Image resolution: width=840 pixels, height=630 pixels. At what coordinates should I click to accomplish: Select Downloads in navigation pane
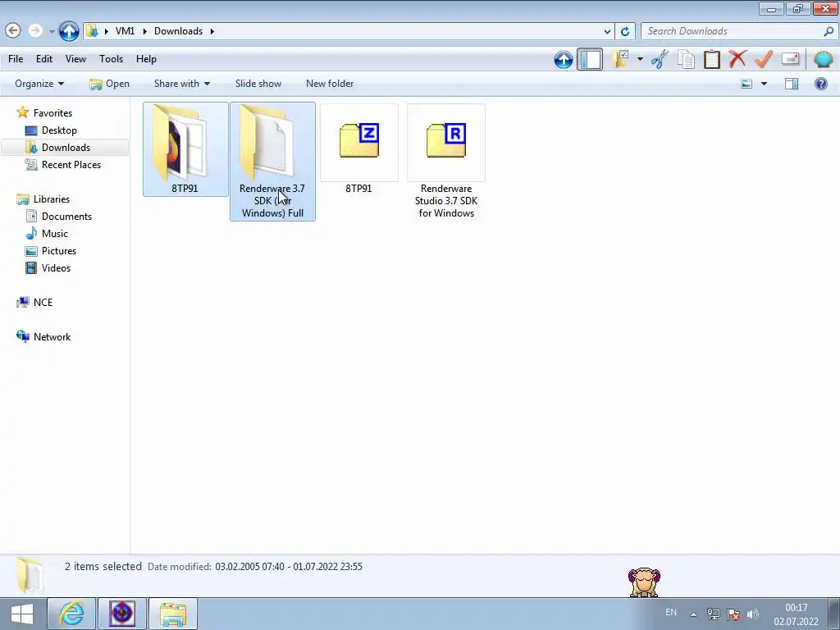pos(66,148)
